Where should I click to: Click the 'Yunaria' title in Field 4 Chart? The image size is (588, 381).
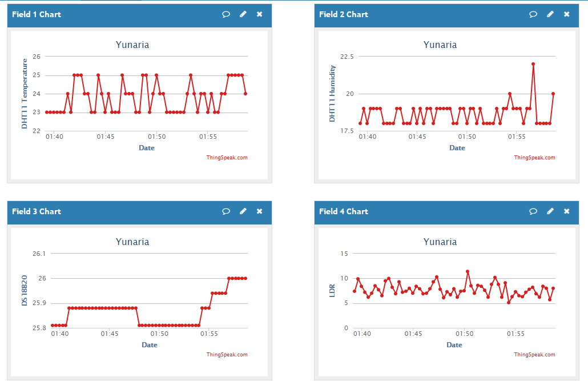pyautogui.click(x=440, y=242)
